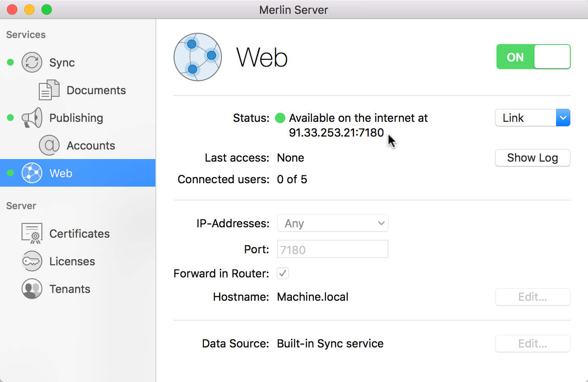Viewport: 588px width, 382px height.
Task: Toggle the Forward in Router checkbox
Action: tap(283, 273)
